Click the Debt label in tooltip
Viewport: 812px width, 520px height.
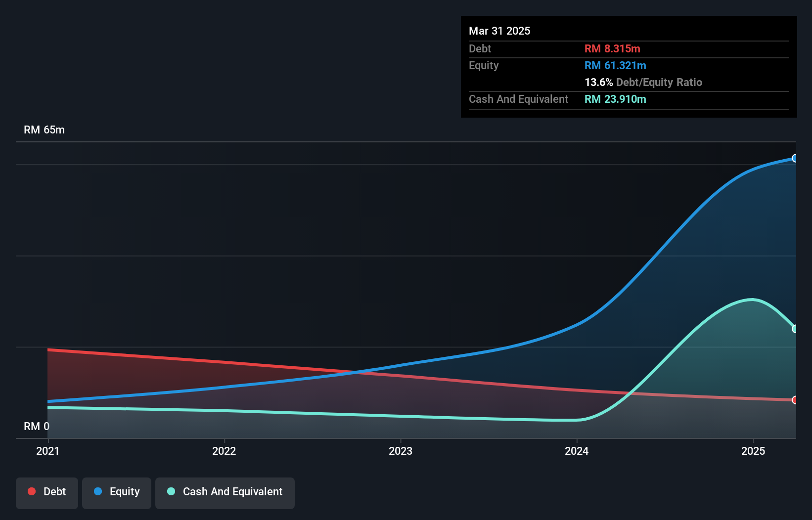coord(480,48)
